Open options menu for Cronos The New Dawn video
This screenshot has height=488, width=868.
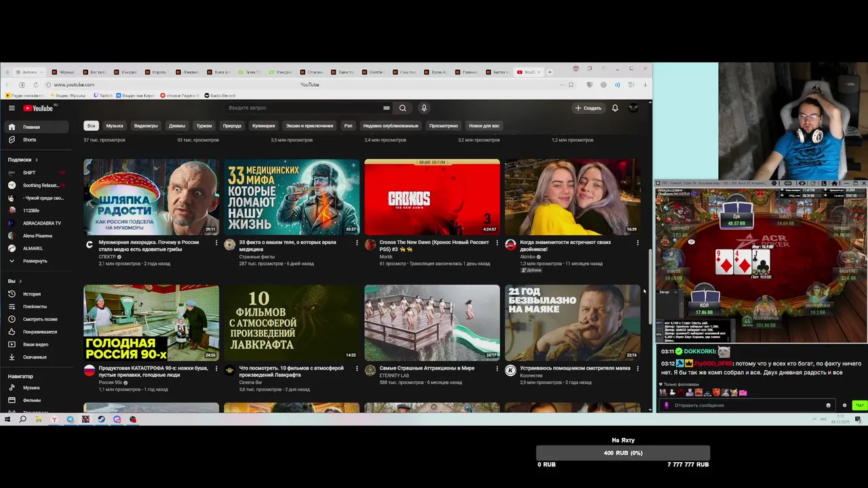tap(497, 243)
